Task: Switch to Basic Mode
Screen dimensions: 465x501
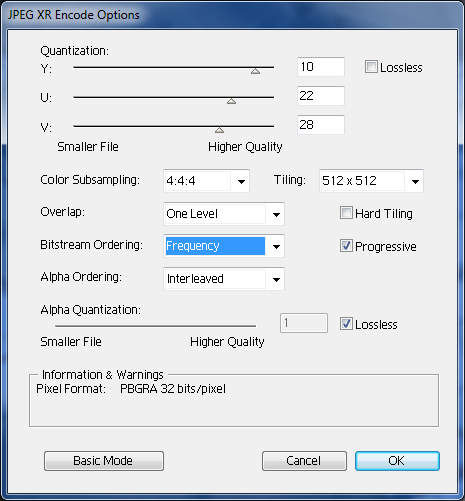Action: pyautogui.click(x=104, y=461)
